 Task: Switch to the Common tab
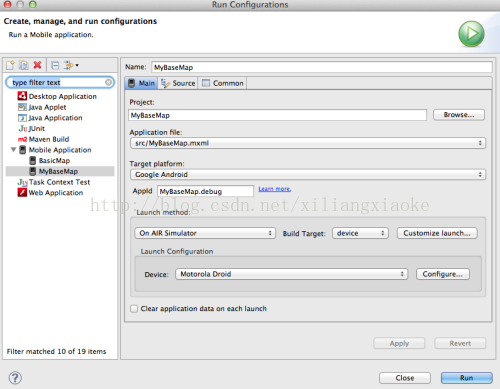click(223, 83)
